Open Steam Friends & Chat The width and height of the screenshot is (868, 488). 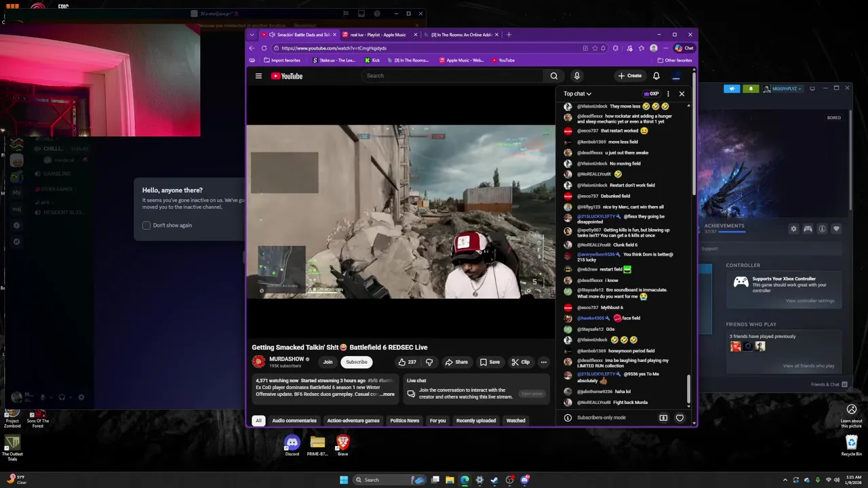click(829, 385)
